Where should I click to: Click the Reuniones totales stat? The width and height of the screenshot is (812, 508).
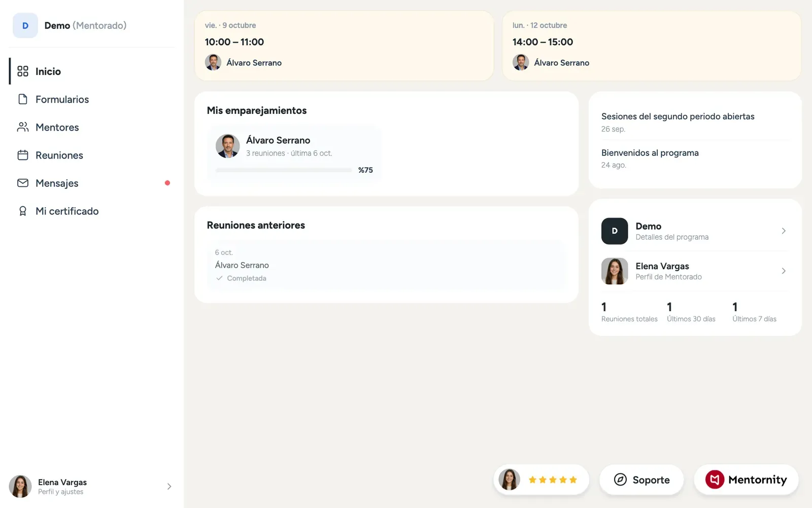click(629, 312)
